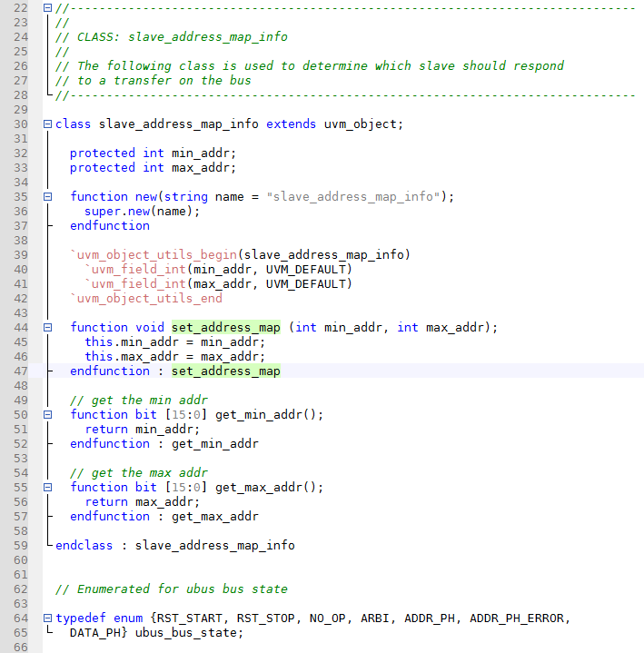This screenshot has height=653, width=644.
Task: Click 'get_min_addr();' on line 50
Action: coord(269,415)
